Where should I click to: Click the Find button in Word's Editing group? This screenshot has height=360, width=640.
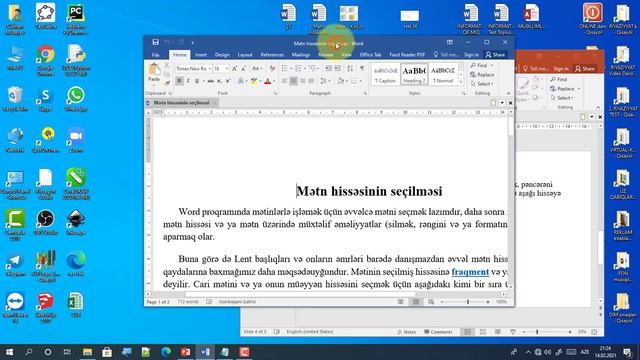coord(479,65)
